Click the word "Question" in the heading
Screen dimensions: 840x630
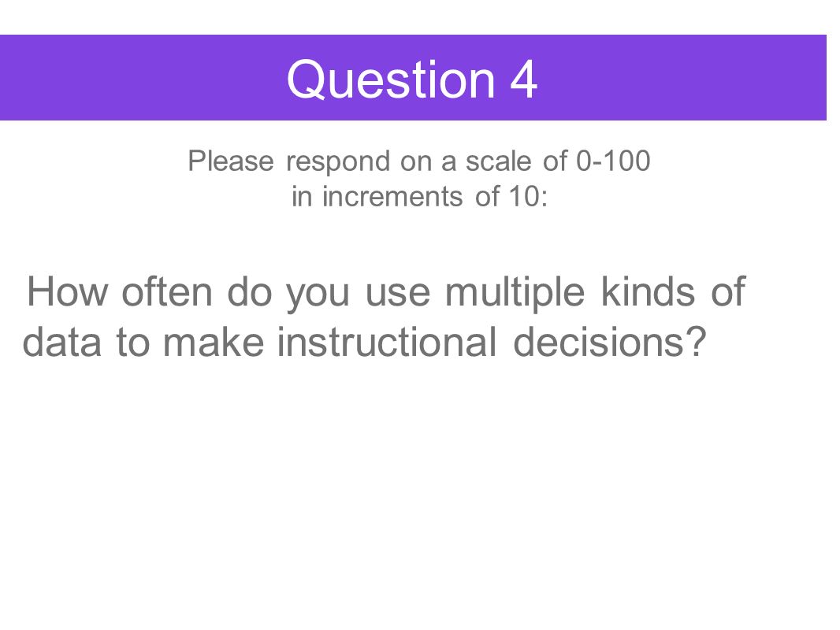[391, 80]
